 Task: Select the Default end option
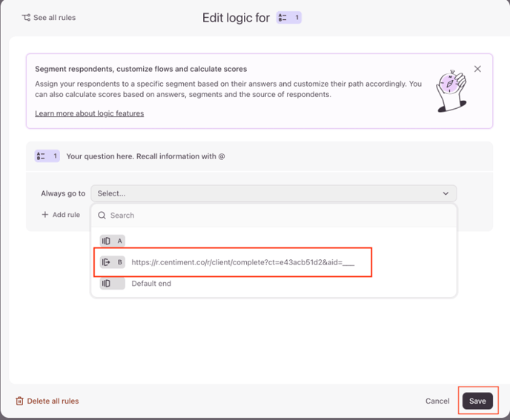tap(274, 284)
